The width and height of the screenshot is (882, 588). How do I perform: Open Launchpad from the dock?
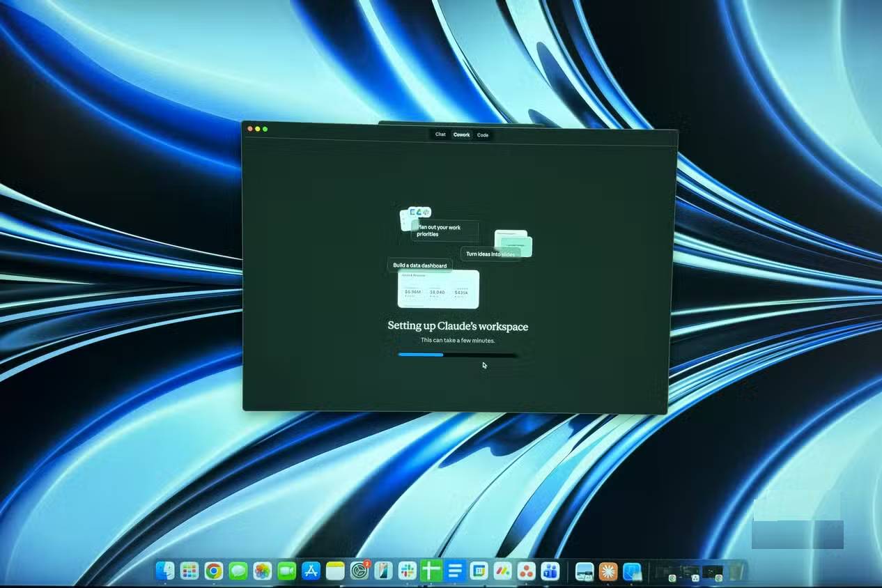pos(189,571)
